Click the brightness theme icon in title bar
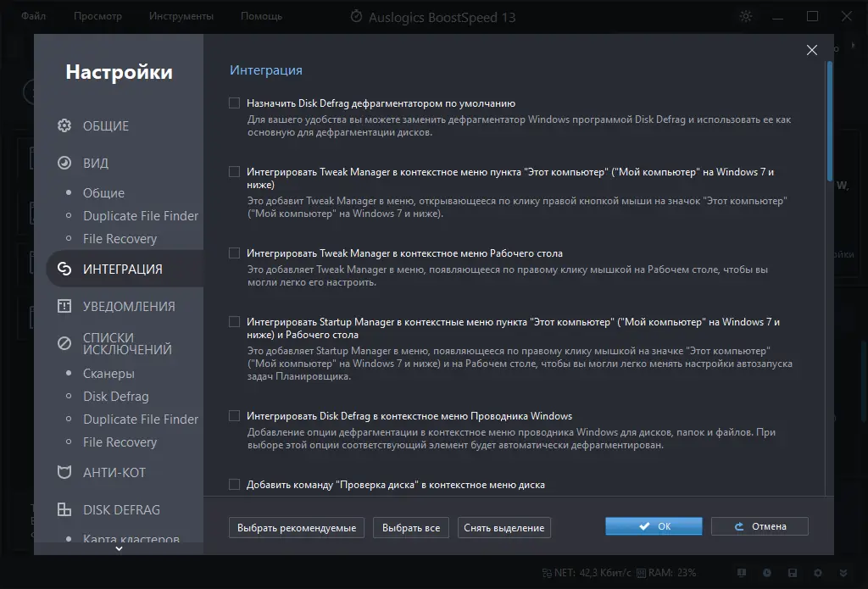Screen dimensions: 868x589 pyautogui.click(x=746, y=16)
